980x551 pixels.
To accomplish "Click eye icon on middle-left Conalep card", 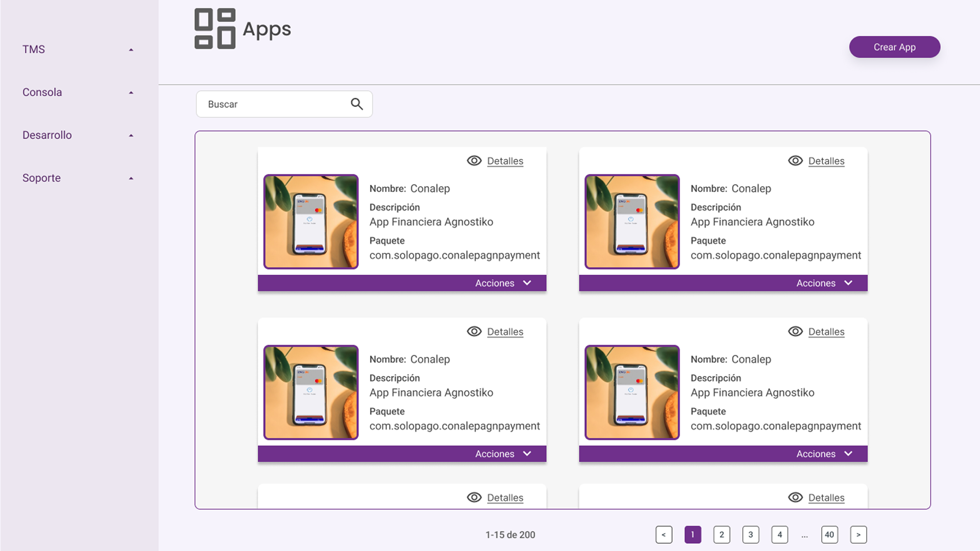I will click(x=474, y=331).
